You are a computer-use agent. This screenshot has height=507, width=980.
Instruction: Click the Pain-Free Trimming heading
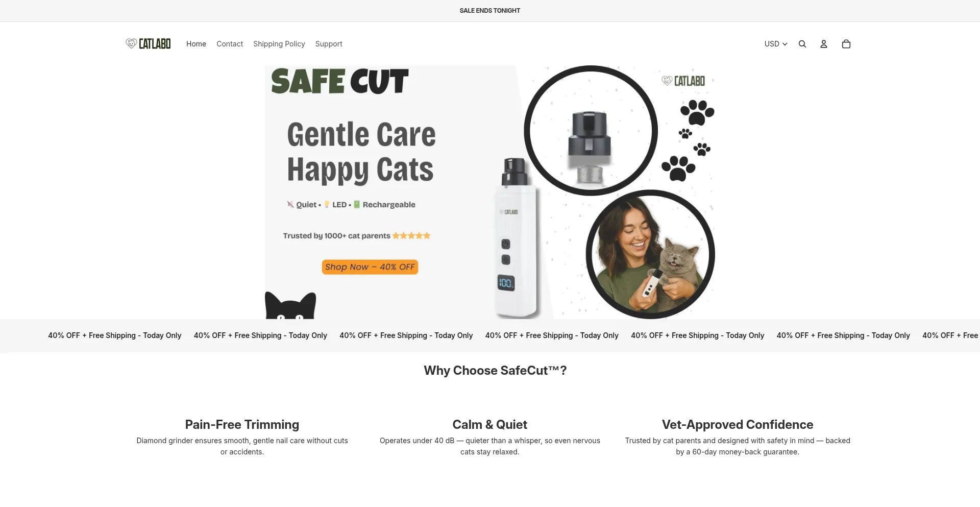click(242, 424)
